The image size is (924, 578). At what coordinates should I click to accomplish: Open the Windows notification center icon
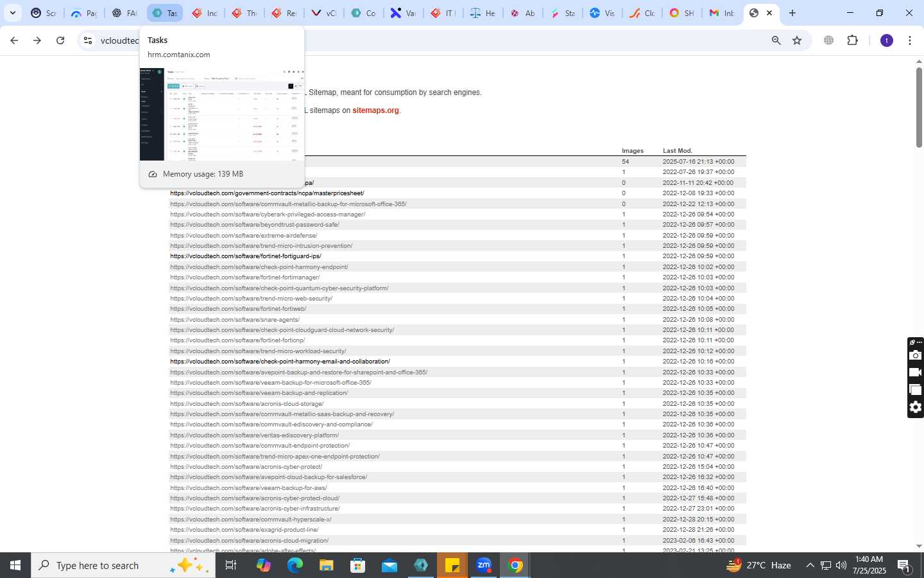coord(904,566)
